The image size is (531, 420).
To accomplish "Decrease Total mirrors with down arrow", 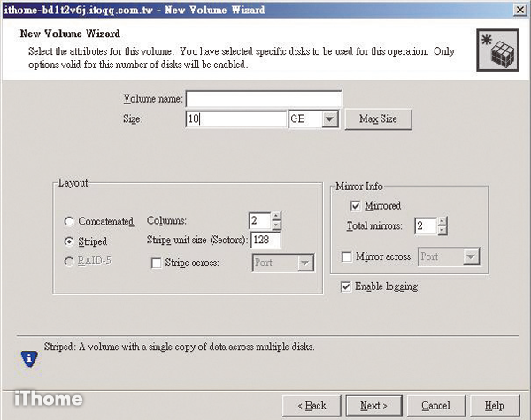I will click(x=442, y=232).
